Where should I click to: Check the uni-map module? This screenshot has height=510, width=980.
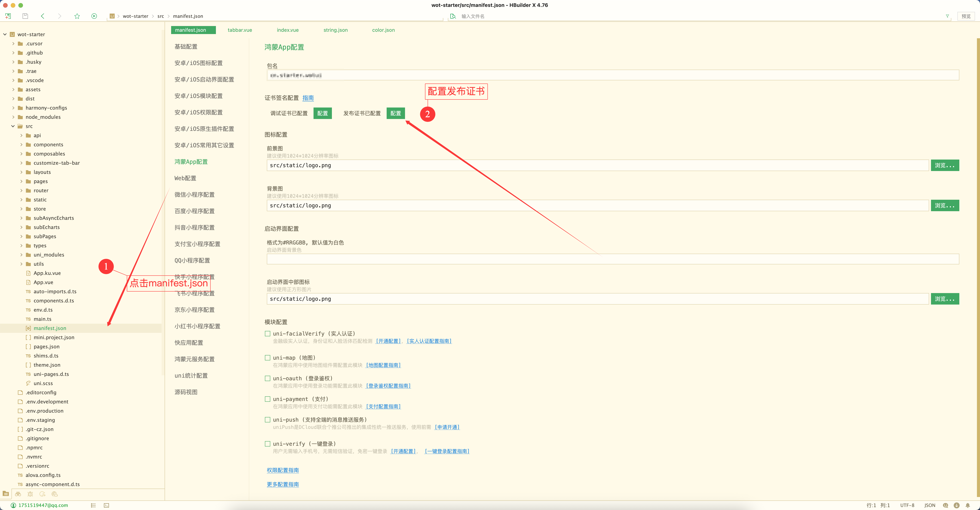267,358
